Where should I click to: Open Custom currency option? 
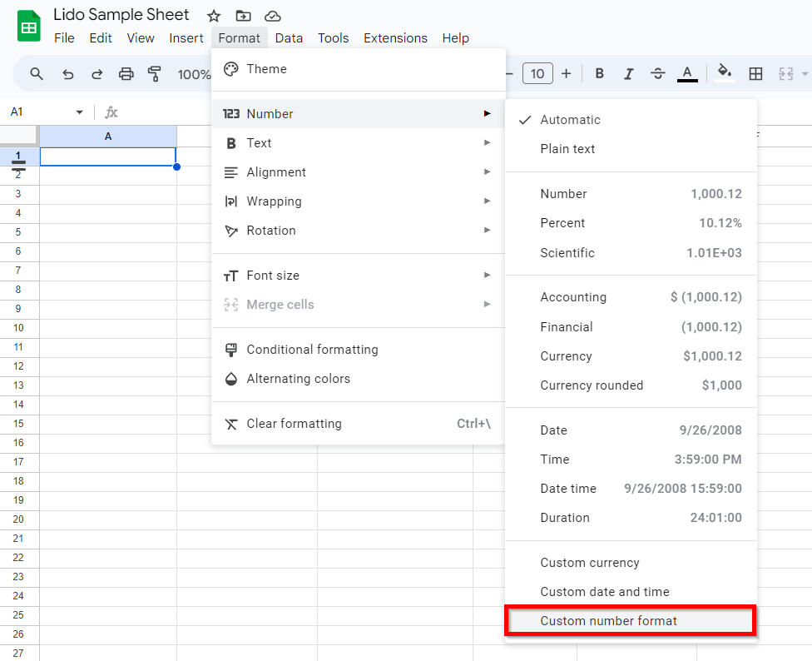(631, 563)
